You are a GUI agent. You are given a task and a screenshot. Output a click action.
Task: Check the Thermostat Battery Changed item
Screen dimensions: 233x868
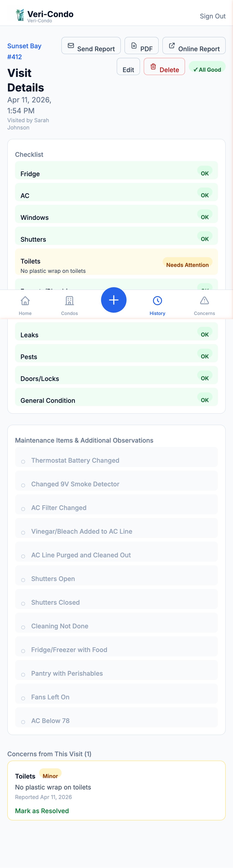pyautogui.click(x=23, y=461)
